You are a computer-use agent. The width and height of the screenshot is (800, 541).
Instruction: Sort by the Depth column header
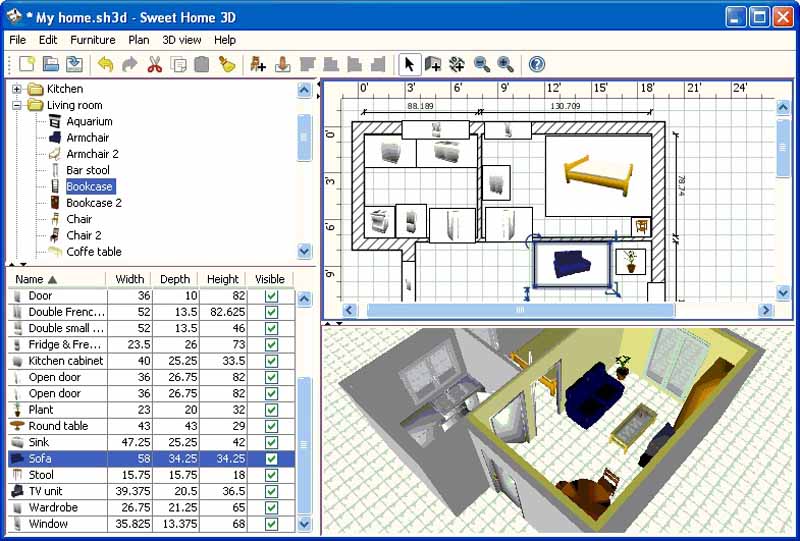(175, 279)
